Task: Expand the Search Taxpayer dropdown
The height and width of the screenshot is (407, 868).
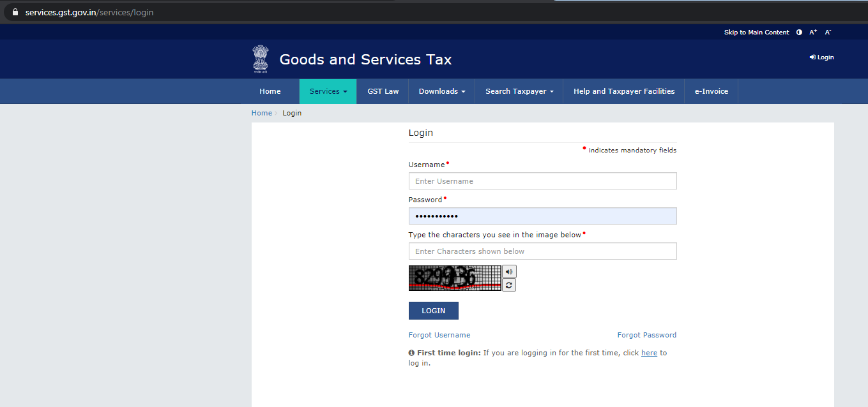Action: point(519,91)
